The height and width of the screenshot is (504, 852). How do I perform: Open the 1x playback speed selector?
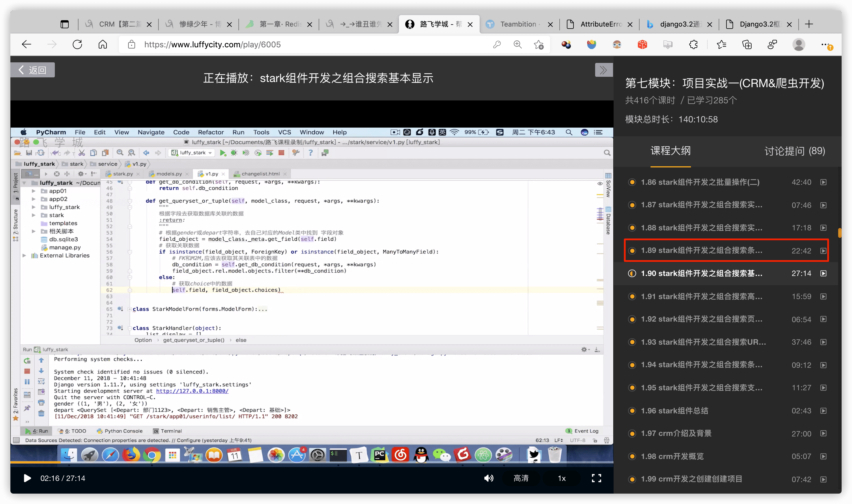click(x=562, y=478)
